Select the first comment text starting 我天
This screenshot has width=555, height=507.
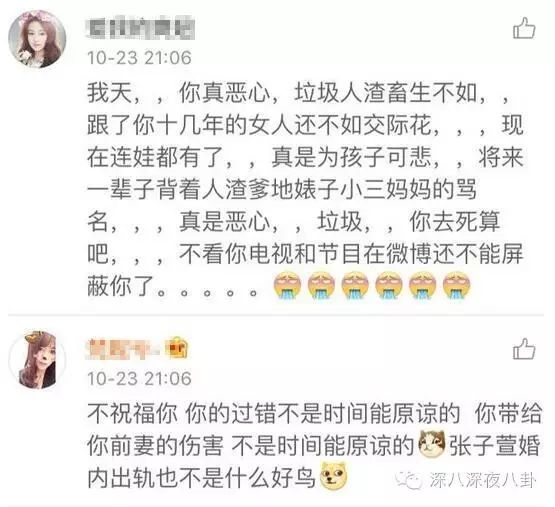click(305, 189)
